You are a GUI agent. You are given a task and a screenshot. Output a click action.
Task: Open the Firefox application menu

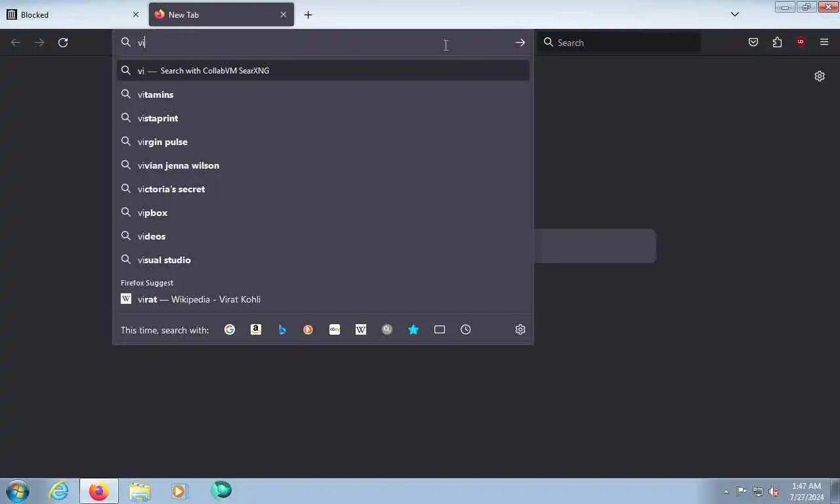coord(824,43)
